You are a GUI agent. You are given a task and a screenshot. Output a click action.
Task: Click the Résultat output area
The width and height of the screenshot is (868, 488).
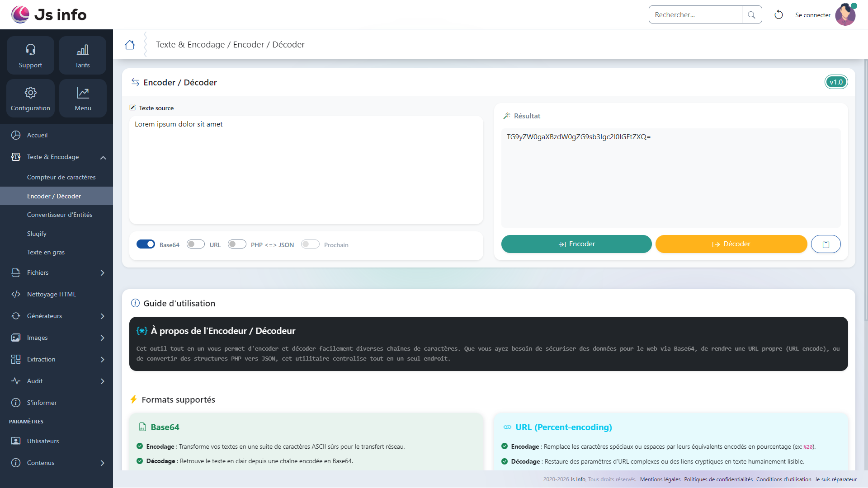[671, 178]
